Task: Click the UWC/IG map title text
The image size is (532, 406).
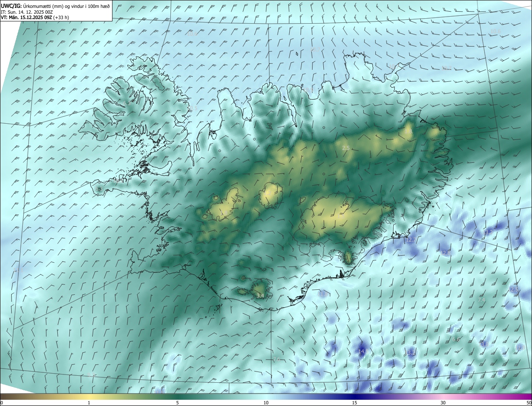Action: [x=55, y=6]
